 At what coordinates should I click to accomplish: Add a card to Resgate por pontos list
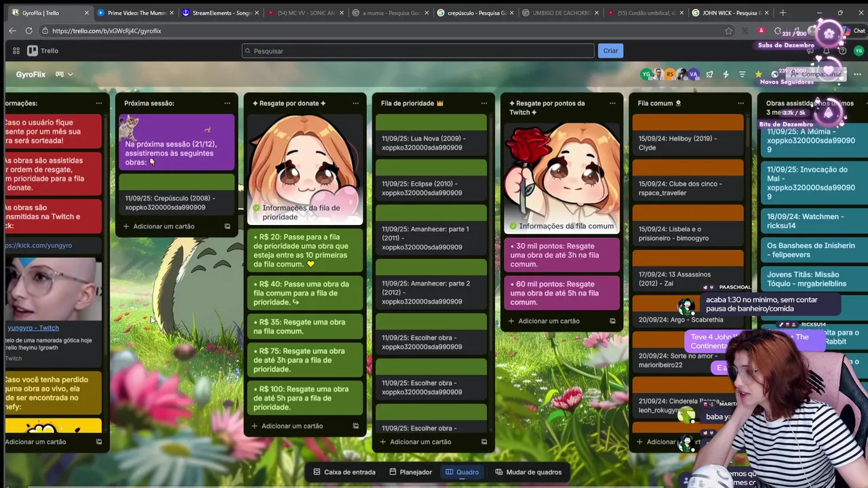pos(549,321)
